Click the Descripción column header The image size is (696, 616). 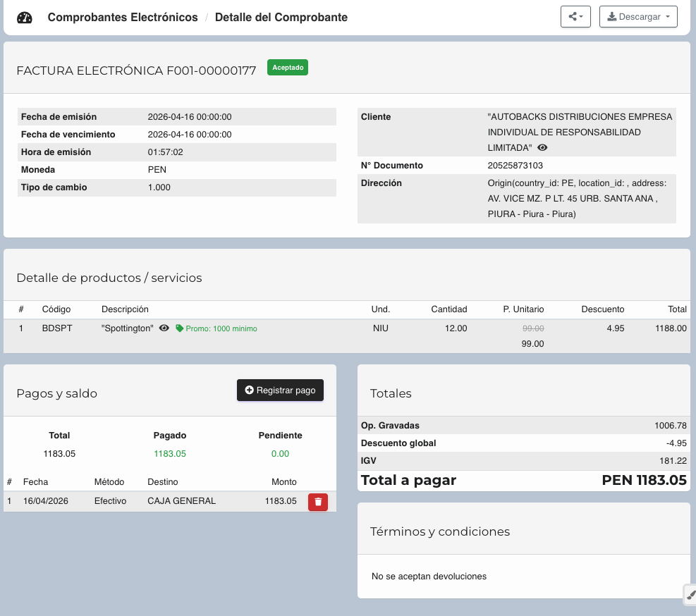[x=125, y=309]
